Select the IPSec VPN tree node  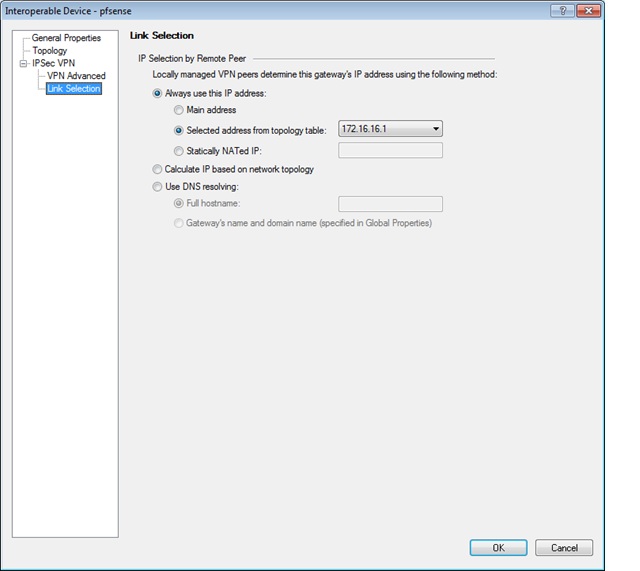pos(53,63)
